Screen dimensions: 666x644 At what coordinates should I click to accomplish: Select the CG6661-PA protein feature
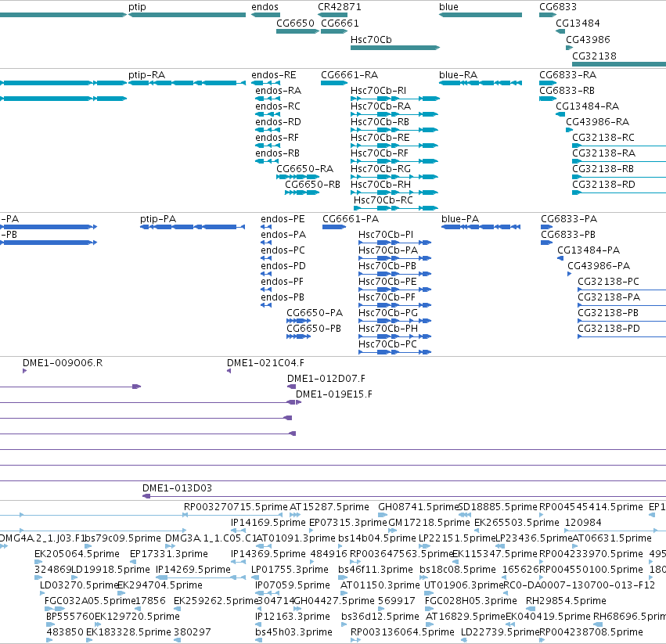tap(334, 227)
